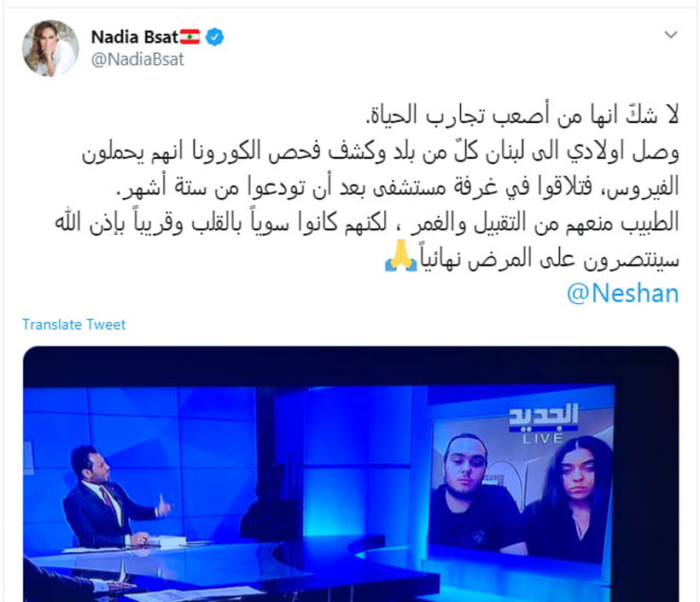Viewport: 700px width, 602px height.
Task: Click the tweet line starting with الطبيب
Action: pyautogui.click(x=367, y=222)
